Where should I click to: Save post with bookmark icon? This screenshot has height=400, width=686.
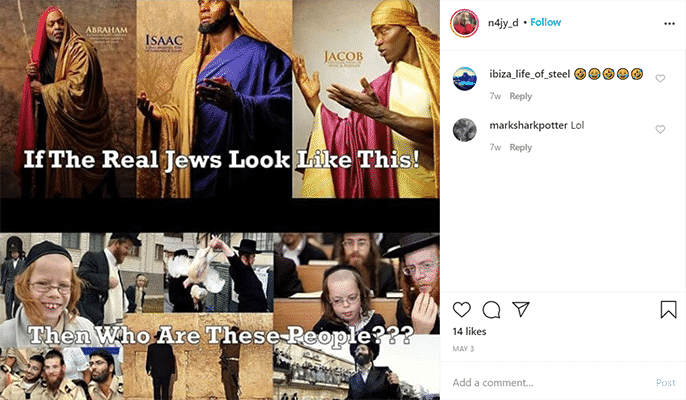coord(668,309)
